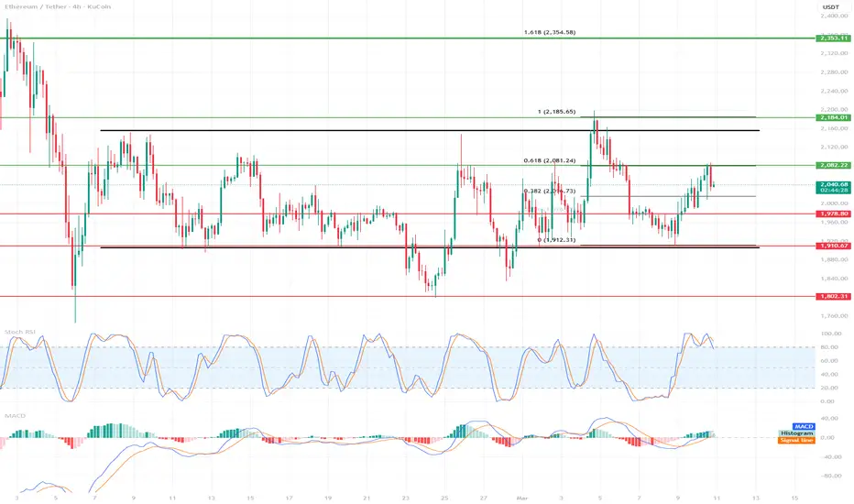This screenshot has height=504, width=854.
Task: Click the 2,240.00 price axis tick
Action: tap(834, 91)
